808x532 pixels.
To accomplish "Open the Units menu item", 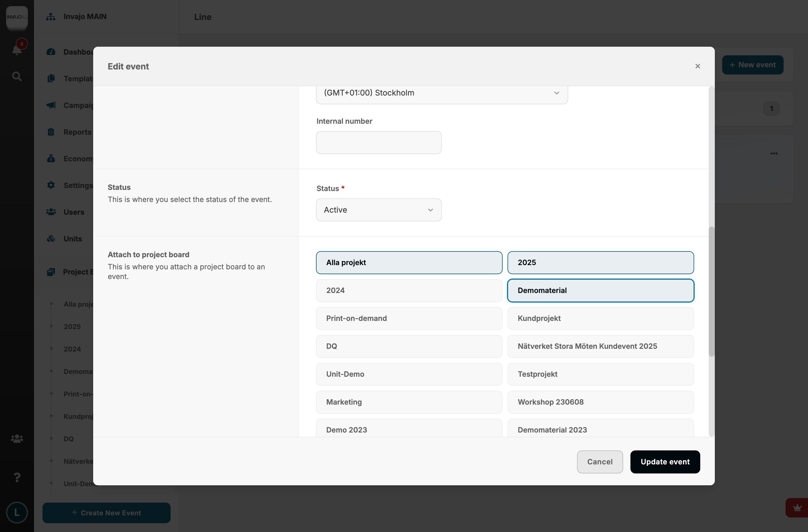I will click(73, 239).
